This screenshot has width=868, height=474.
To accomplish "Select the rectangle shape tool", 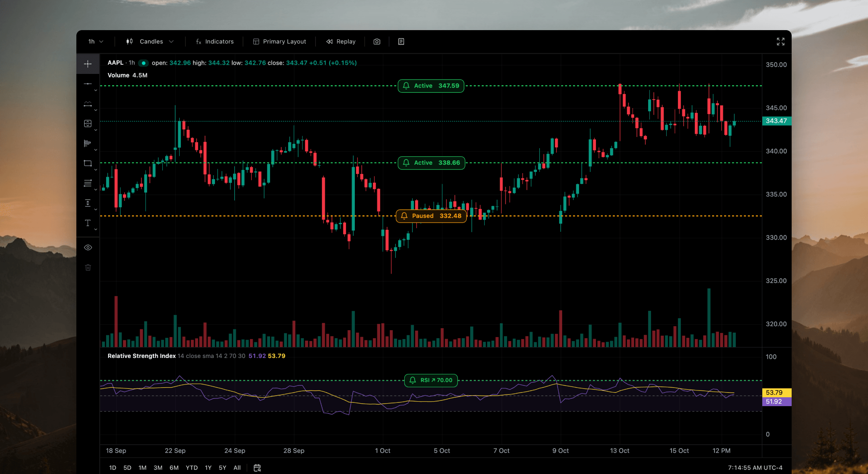I will 88,163.
